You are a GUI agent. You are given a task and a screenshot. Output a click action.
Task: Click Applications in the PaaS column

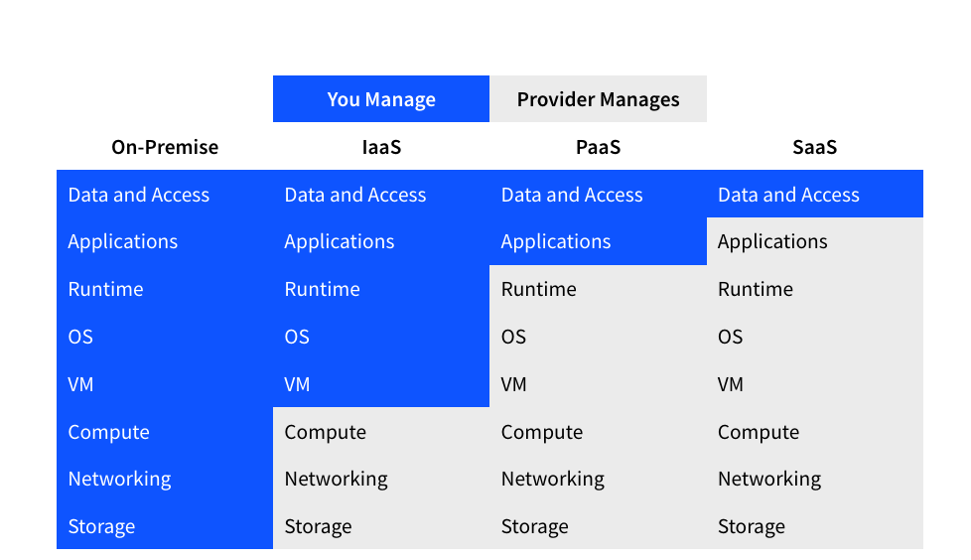click(556, 241)
